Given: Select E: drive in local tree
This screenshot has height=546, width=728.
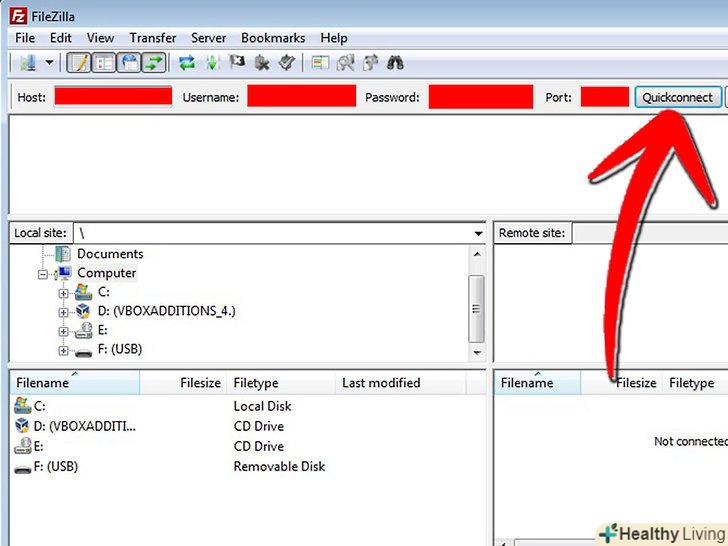Looking at the screenshot, I should 103,330.
